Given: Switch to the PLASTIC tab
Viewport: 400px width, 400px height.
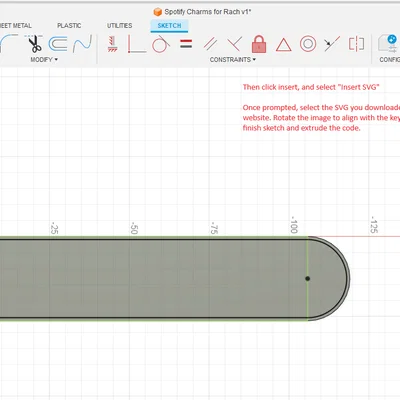Looking at the screenshot, I should [x=69, y=26].
